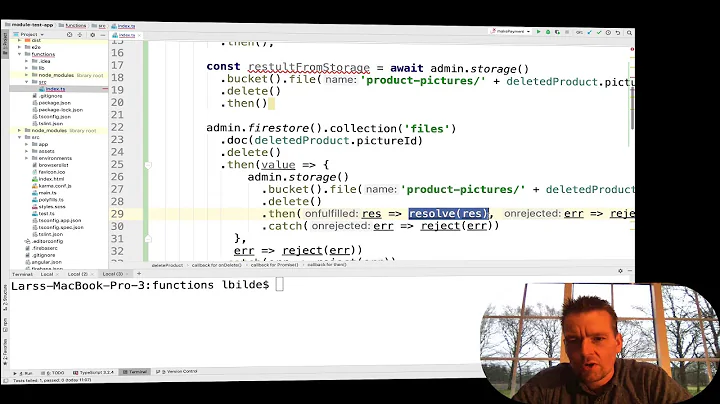Switch to the Local (2) terminal tab
The height and width of the screenshot is (404, 720).
click(78, 274)
